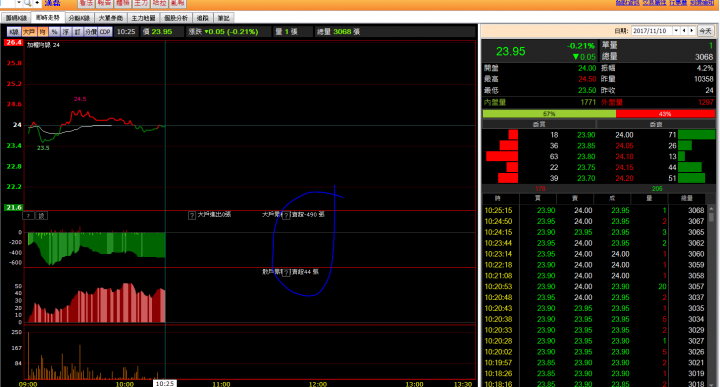Toggle the 大戶 indicator button
Viewport: 720px width, 387px height.
tap(29, 32)
